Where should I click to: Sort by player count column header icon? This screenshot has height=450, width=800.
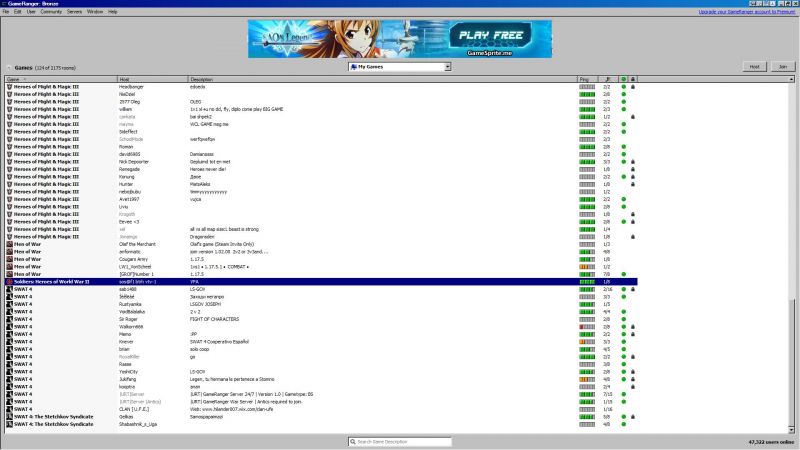pyautogui.click(x=607, y=80)
